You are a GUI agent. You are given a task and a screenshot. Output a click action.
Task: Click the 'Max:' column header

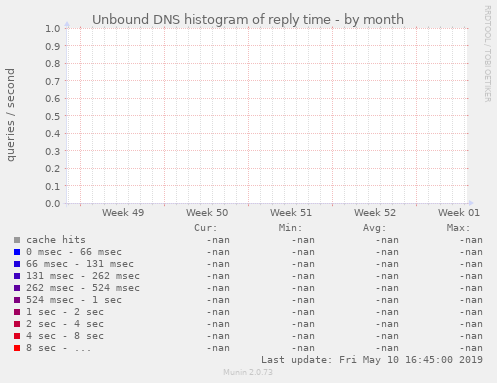[458, 228]
